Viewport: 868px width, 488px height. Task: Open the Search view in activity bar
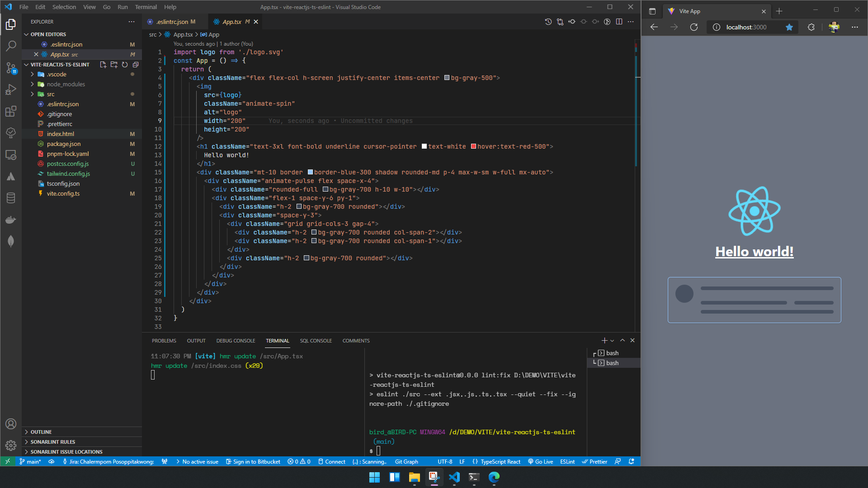[x=11, y=46]
